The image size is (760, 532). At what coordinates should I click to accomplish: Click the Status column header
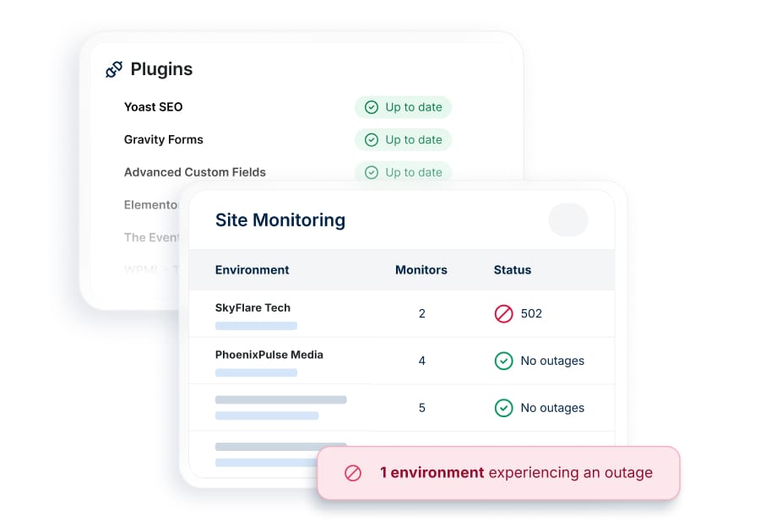tap(512, 270)
